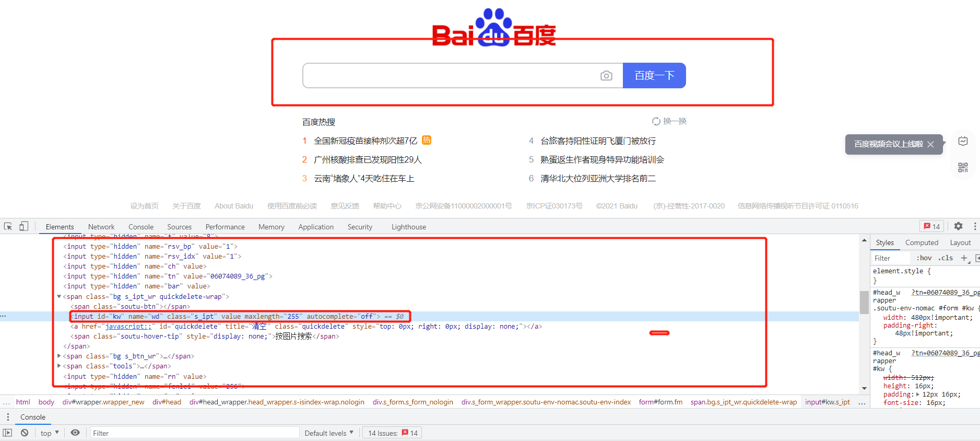Image resolution: width=980 pixels, height=441 pixels.
Task: Open hot search 清华北大位列亚洲大学排名前二
Action: pyautogui.click(x=598, y=178)
